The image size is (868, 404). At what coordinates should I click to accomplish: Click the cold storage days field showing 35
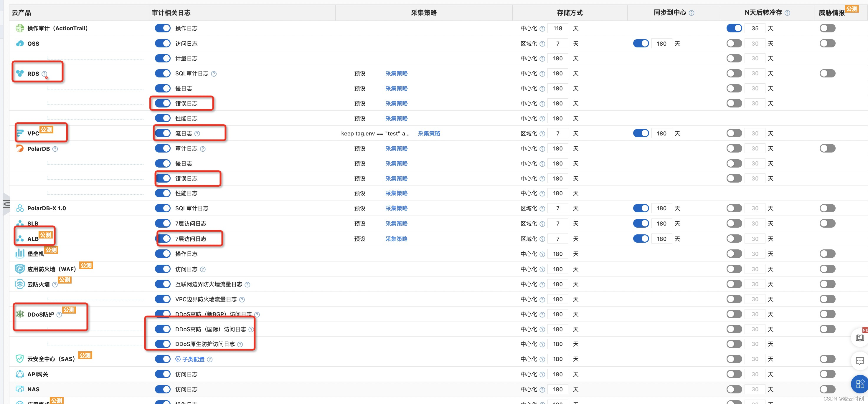[x=755, y=28]
